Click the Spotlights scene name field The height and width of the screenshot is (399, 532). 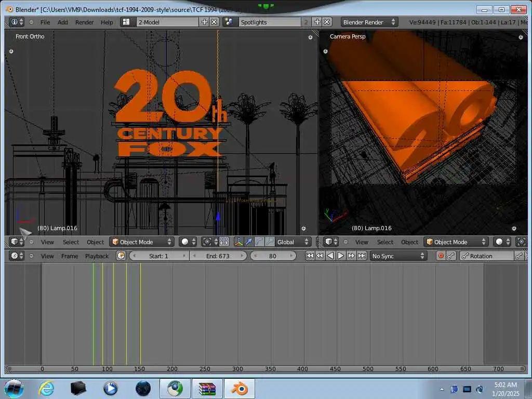coord(270,22)
